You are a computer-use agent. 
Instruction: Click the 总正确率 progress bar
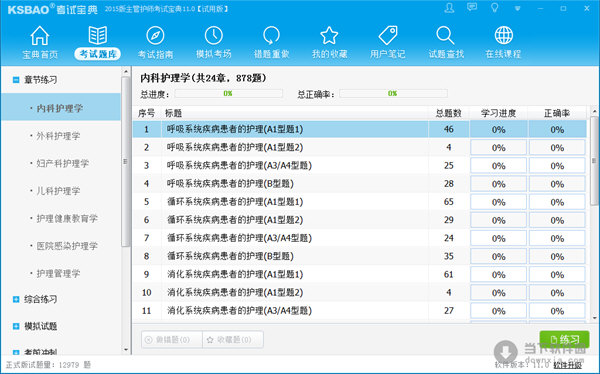click(x=393, y=93)
